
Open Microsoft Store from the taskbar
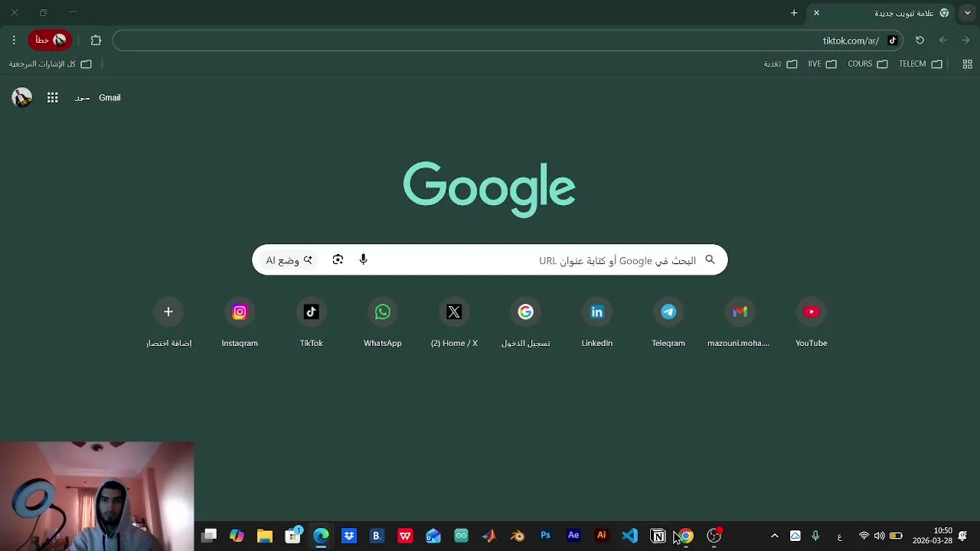292,536
